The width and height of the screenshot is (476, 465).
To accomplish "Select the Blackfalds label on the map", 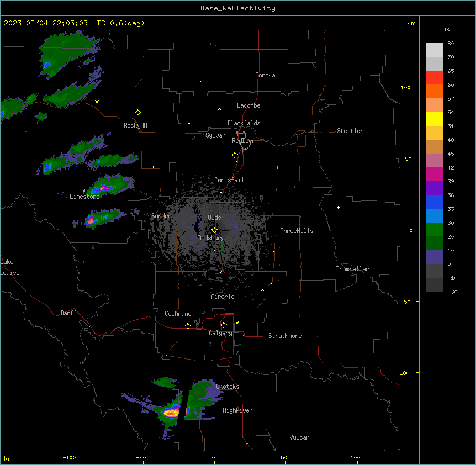I will 244,123.
